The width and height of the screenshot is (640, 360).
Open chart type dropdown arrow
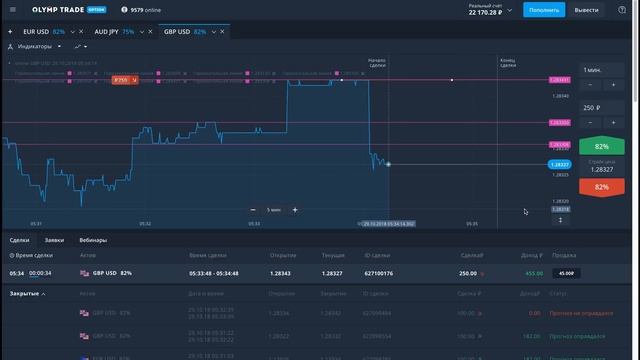coord(85,47)
